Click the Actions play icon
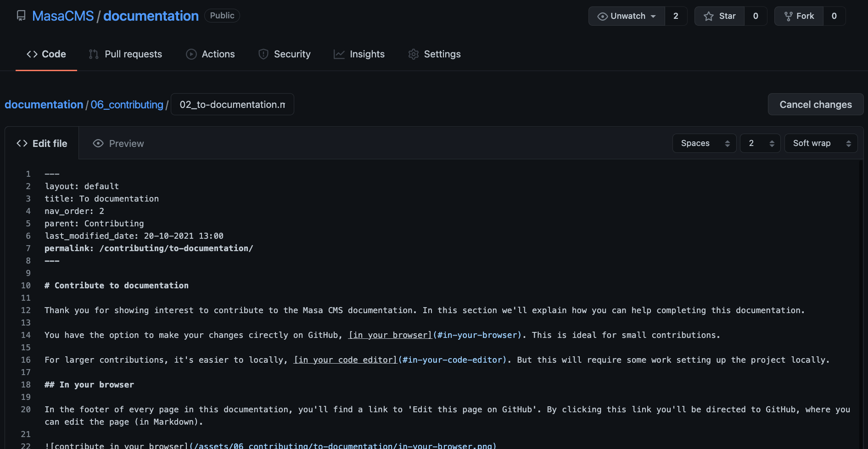868x449 pixels. pyautogui.click(x=191, y=54)
